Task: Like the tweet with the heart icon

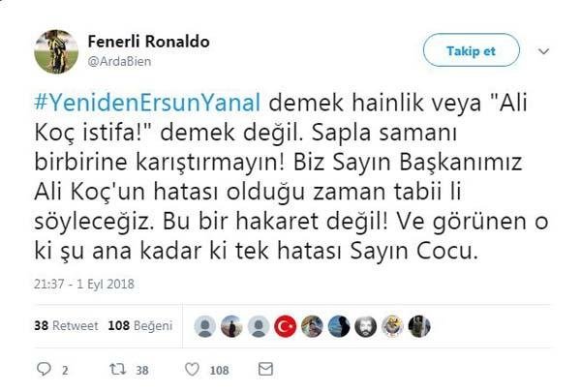Action: click(x=192, y=369)
